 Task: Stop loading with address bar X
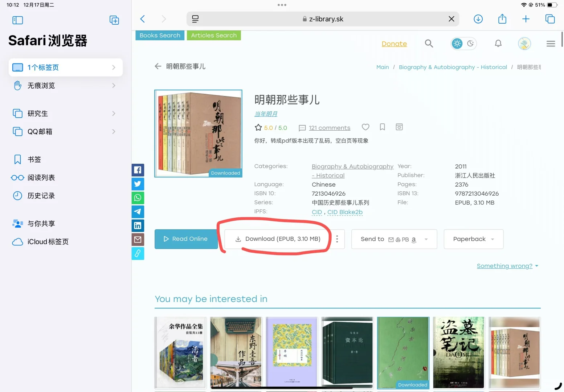451,19
